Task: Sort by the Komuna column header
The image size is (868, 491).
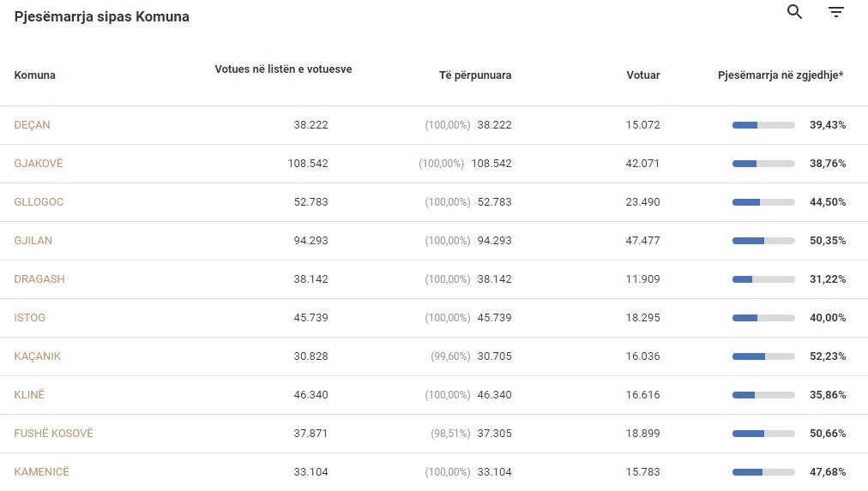Action: (x=35, y=75)
